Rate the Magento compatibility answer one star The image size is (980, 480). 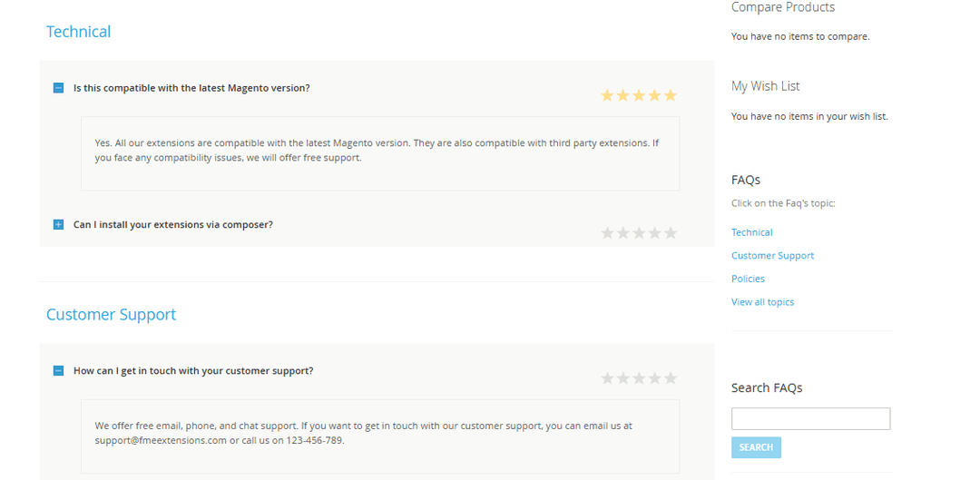pyautogui.click(x=607, y=95)
